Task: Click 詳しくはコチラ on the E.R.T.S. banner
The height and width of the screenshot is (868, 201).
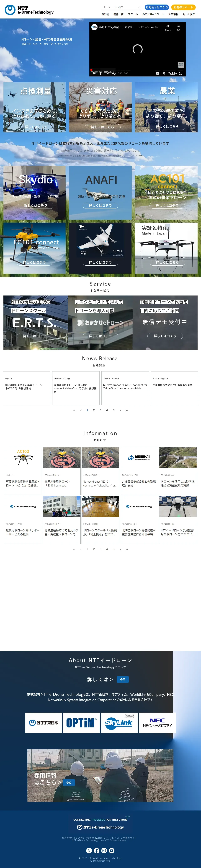Action: pos(35,336)
